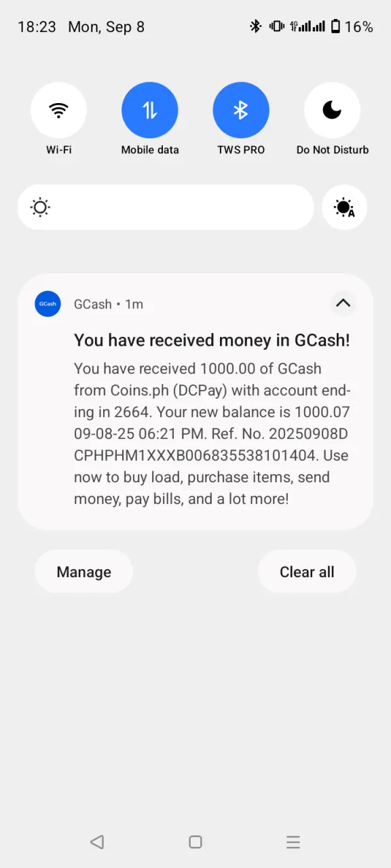This screenshot has height=868, width=391.
Task: Tap the vibrate mode status icon
Action: [x=276, y=26]
